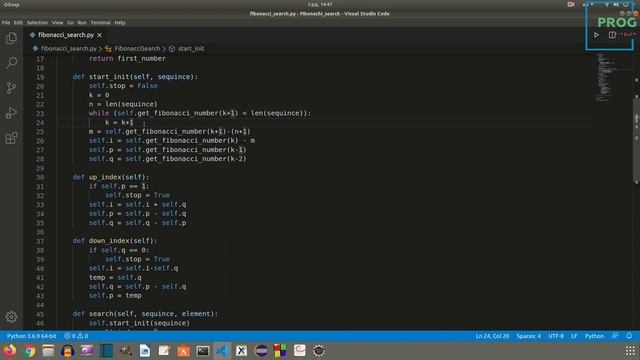Switch to Visual Studio Code dock icon
Screen dimensions: 640x360
(222, 351)
